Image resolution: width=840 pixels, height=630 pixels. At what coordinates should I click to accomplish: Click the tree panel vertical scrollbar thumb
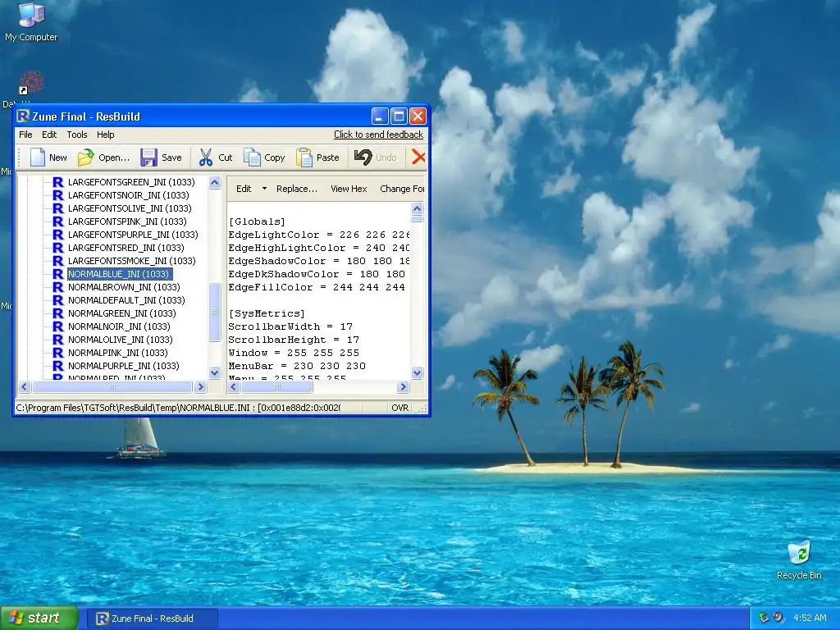pos(214,312)
